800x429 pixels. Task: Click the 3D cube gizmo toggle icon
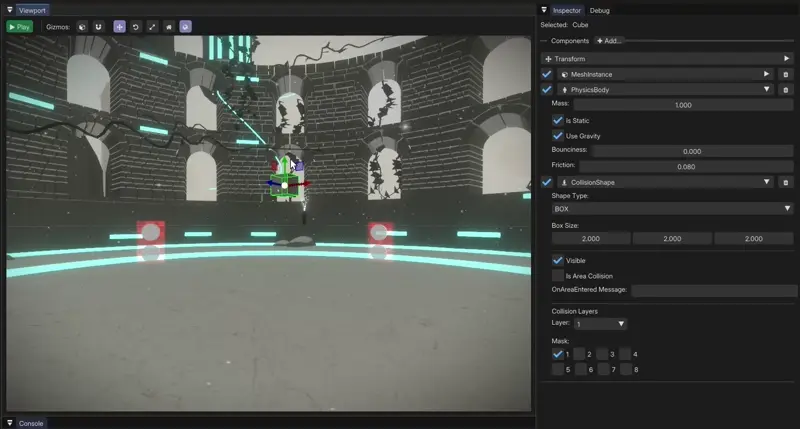(x=82, y=27)
